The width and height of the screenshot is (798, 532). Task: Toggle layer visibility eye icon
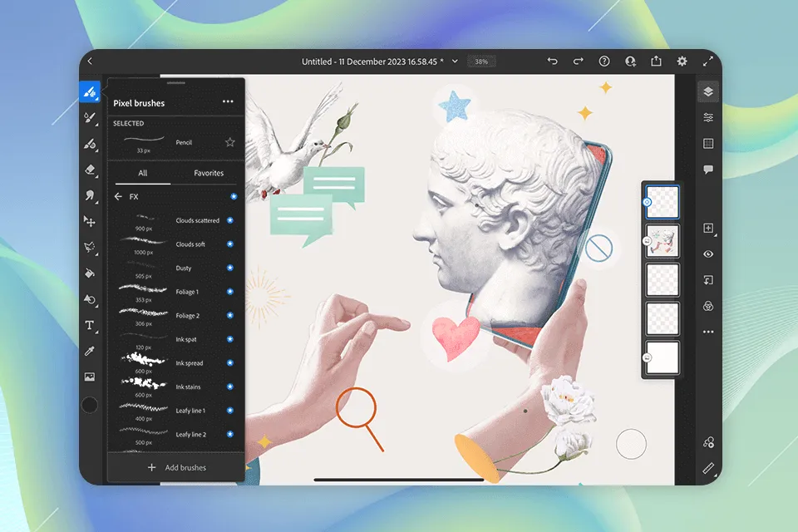[708, 254]
